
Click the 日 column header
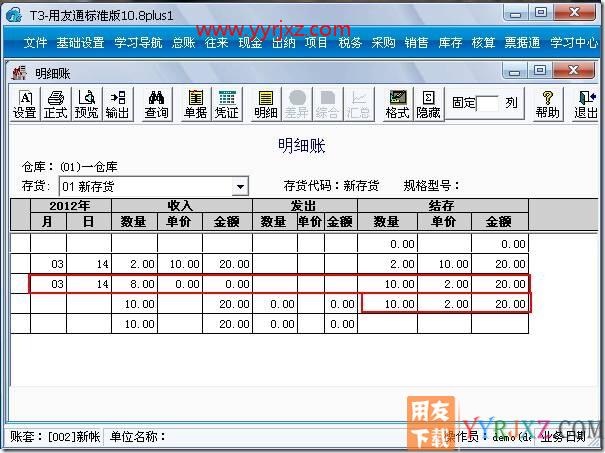pyautogui.click(x=89, y=222)
